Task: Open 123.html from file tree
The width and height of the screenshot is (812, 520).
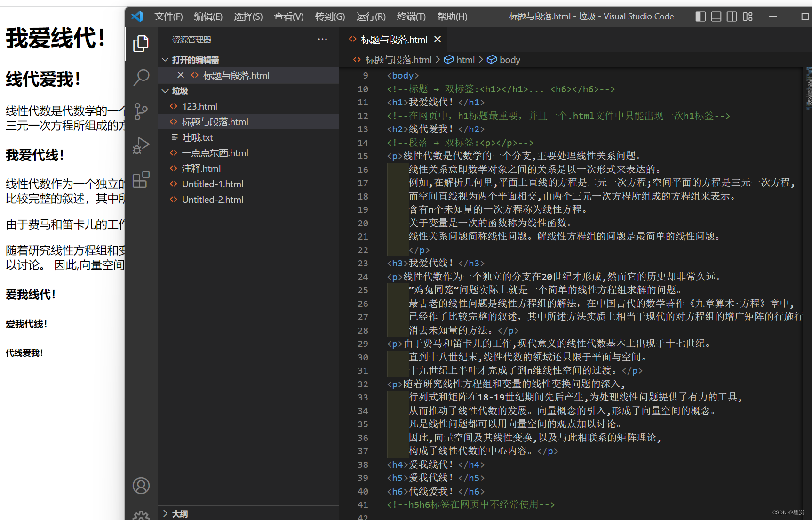Action: pos(248,106)
